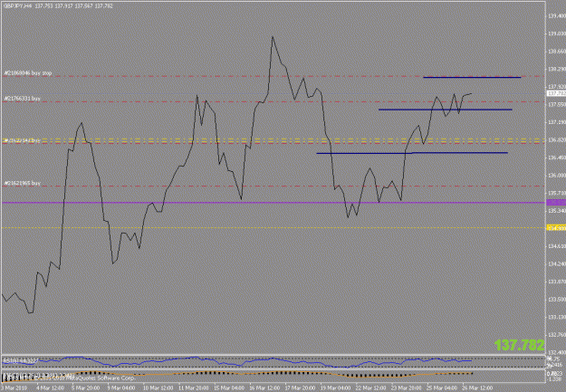Click the 132.760 price scale label
This screenshot has width=566, height=392.
point(557,335)
